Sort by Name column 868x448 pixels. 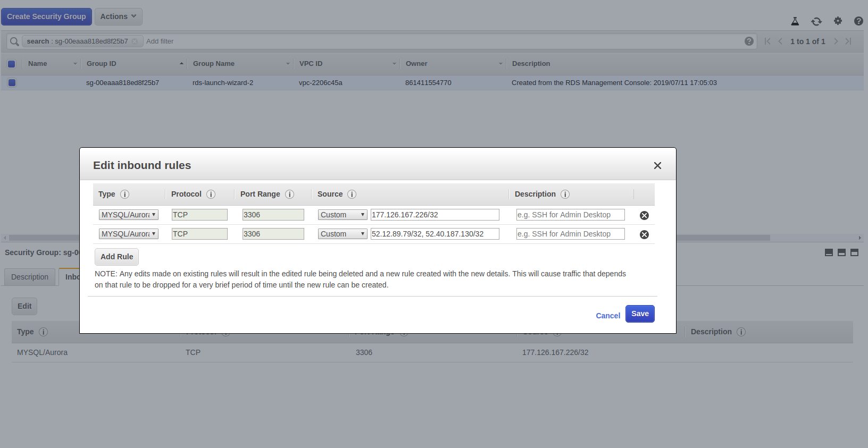tap(52, 64)
